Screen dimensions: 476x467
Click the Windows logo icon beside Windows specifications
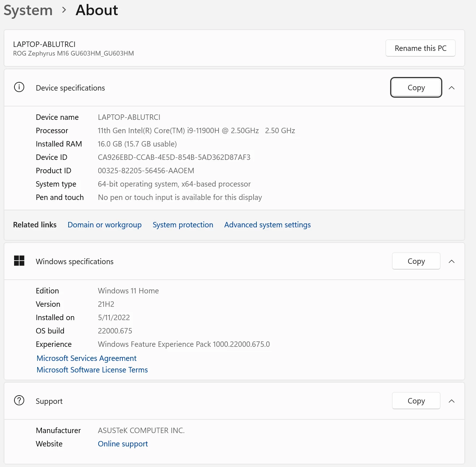pyautogui.click(x=19, y=261)
